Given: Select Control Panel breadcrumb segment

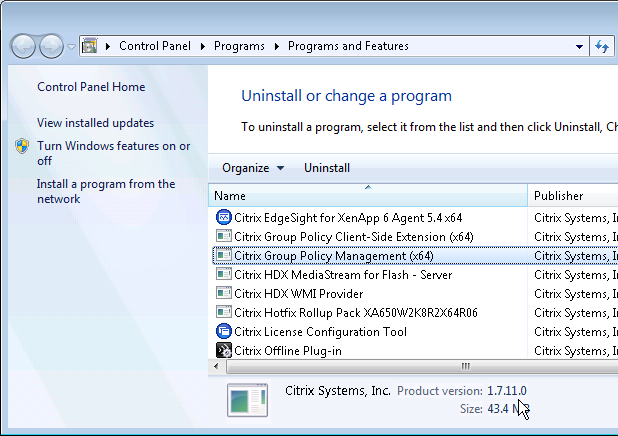Looking at the screenshot, I should point(155,46).
